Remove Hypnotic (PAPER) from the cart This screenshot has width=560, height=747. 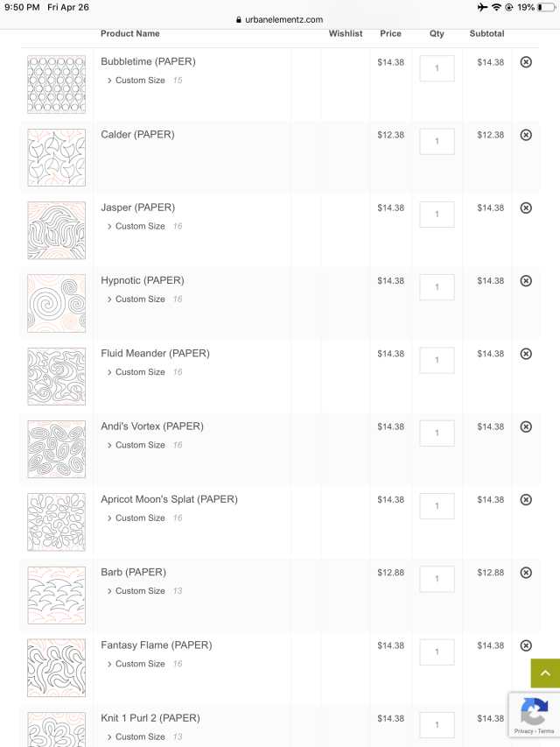click(526, 281)
